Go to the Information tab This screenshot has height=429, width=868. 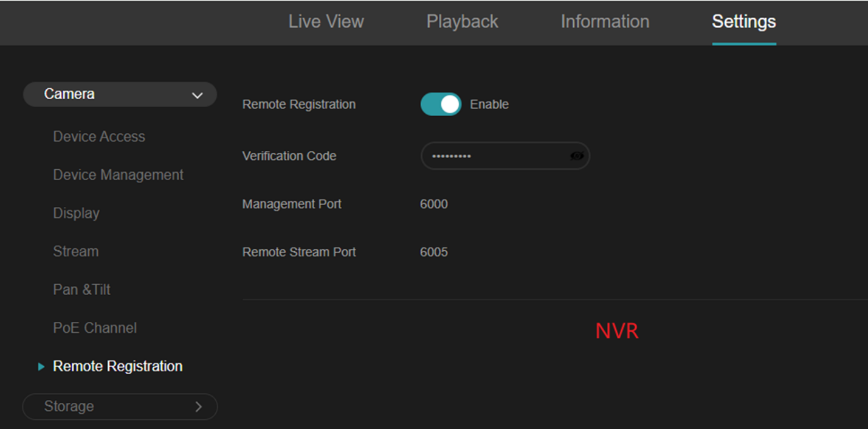(x=604, y=22)
